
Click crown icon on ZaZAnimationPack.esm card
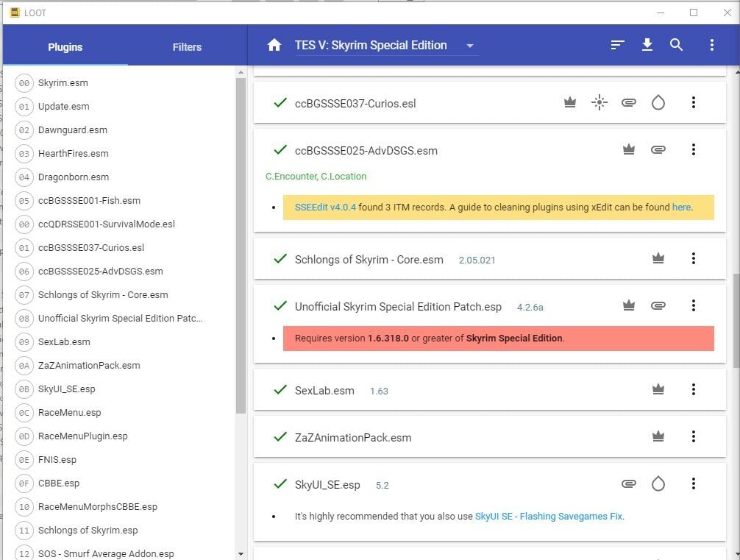(658, 436)
